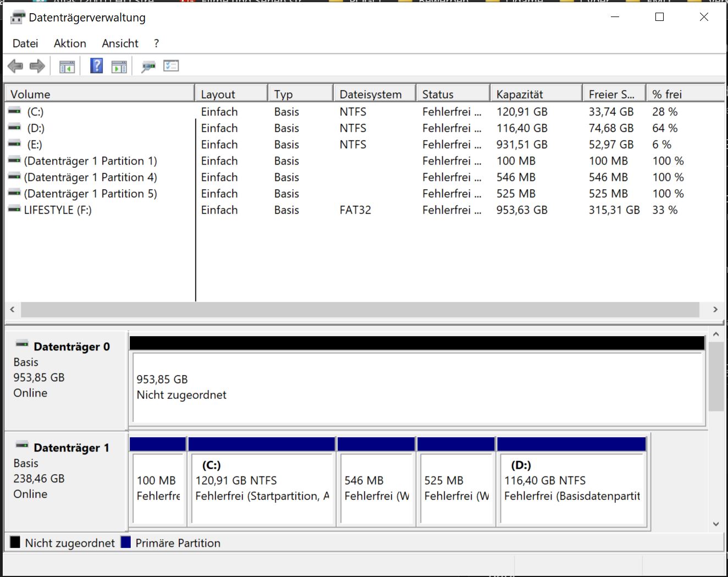Click the disk view's scroll up arrow
This screenshot has width=728, height=577.
(716, 334)
